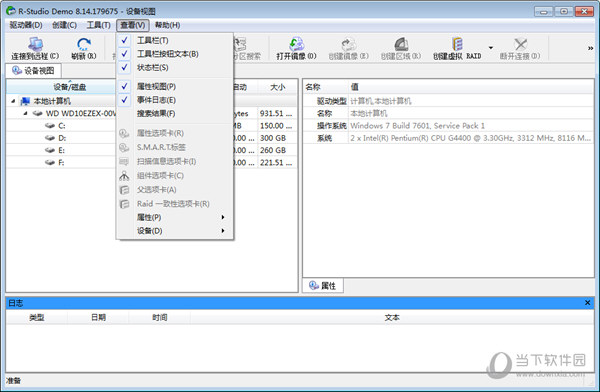
Task: Open the Create (C) menu
Action: 64,25
